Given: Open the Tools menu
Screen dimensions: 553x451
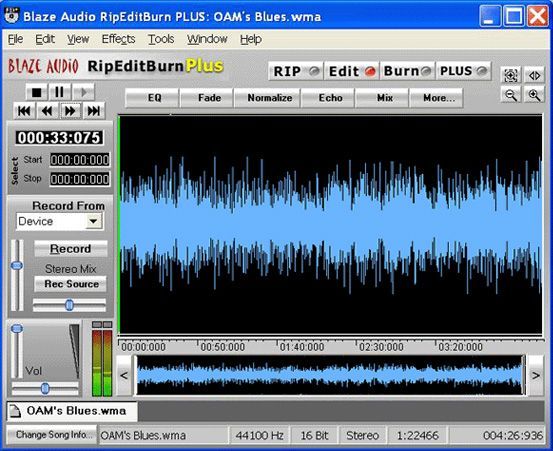Looking at the screenshot, I should (x=161, y=39).
